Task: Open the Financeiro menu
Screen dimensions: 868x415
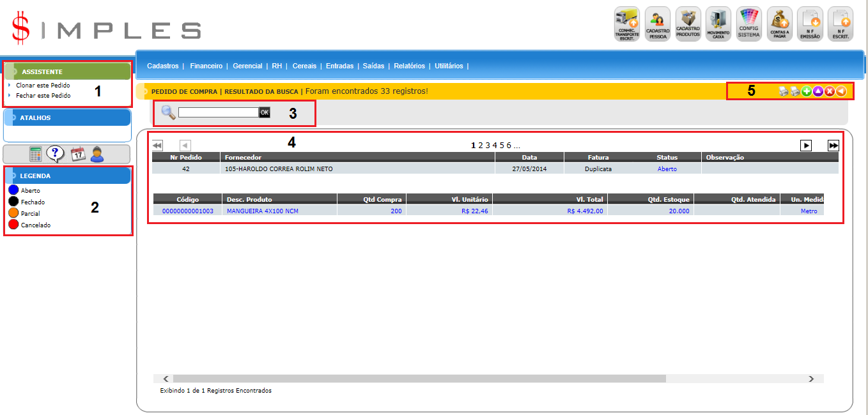Action: (206, 66)
